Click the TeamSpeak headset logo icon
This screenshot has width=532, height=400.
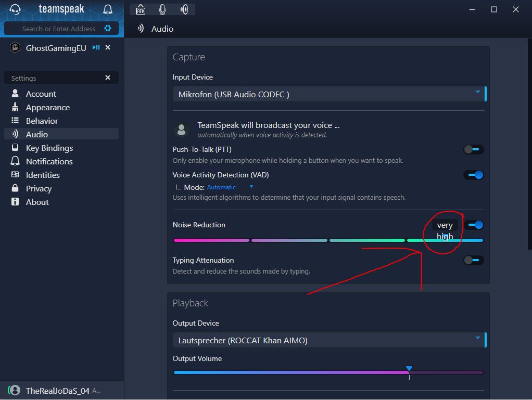(15, 9)
